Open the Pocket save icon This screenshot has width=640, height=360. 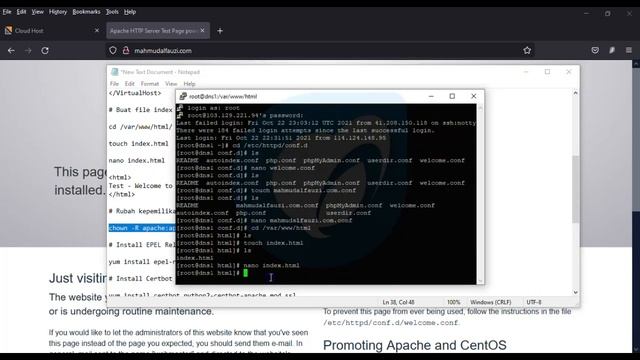(595, 51)
